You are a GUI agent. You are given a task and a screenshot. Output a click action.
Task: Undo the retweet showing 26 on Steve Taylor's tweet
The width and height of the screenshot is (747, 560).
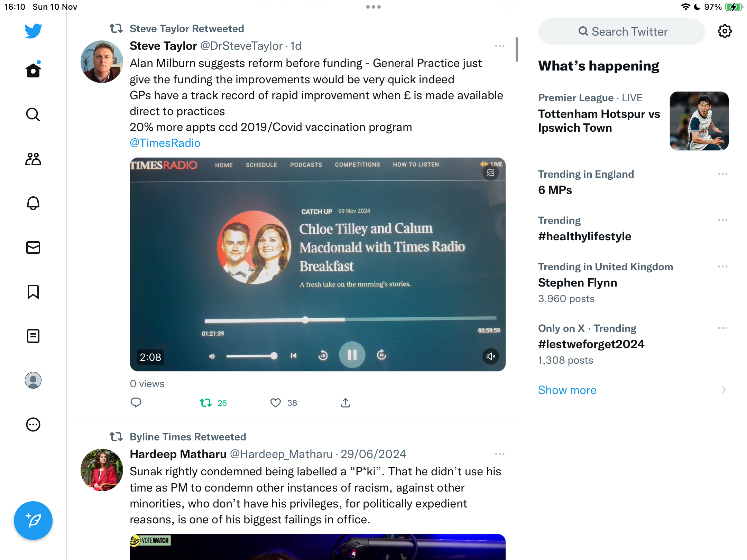click(213, 403)
